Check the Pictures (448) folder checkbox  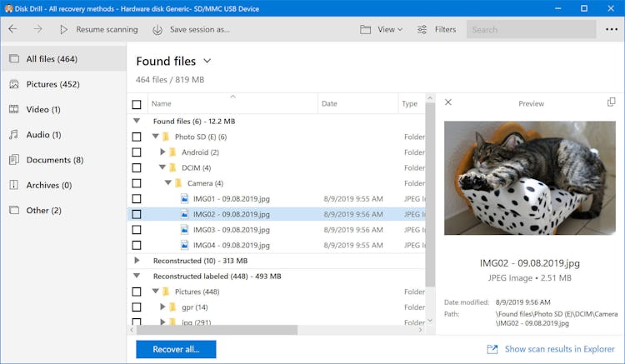[137, 292]
